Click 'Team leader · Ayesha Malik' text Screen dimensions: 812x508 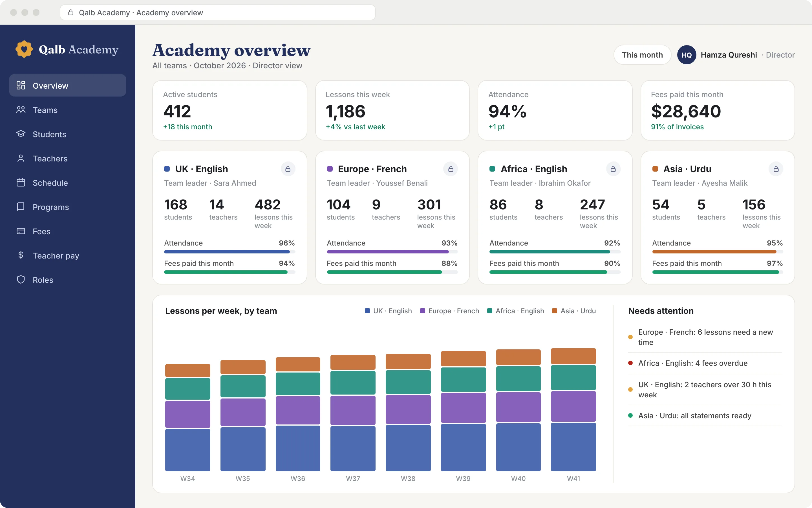pyautogui.click(x=700, y=183)
